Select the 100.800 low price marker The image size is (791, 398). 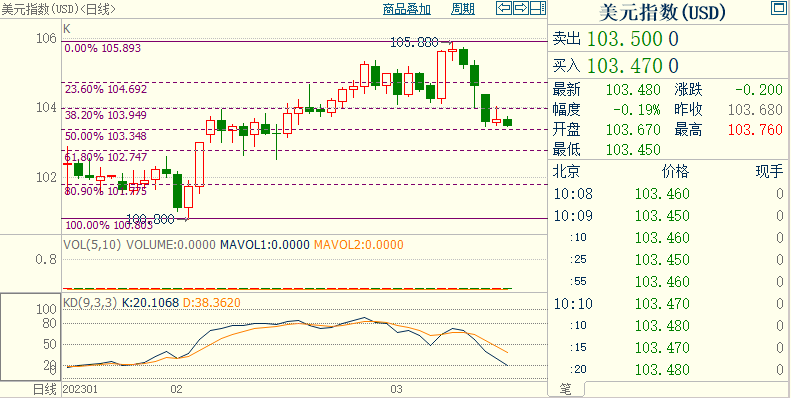click(x=150, y=219)
